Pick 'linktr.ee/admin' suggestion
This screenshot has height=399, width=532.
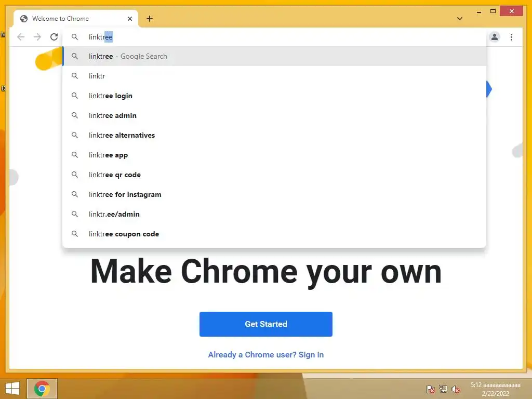(274, 214)
